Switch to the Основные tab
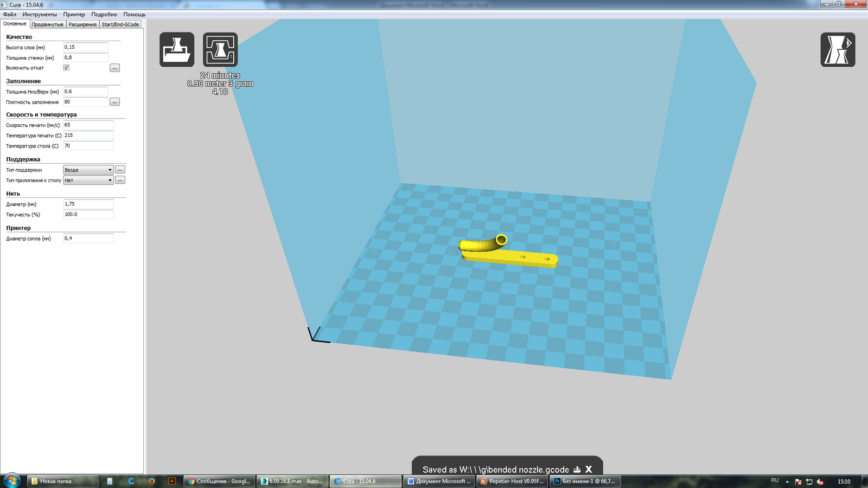This screenshot has height=488, width=868. (15, 24)
